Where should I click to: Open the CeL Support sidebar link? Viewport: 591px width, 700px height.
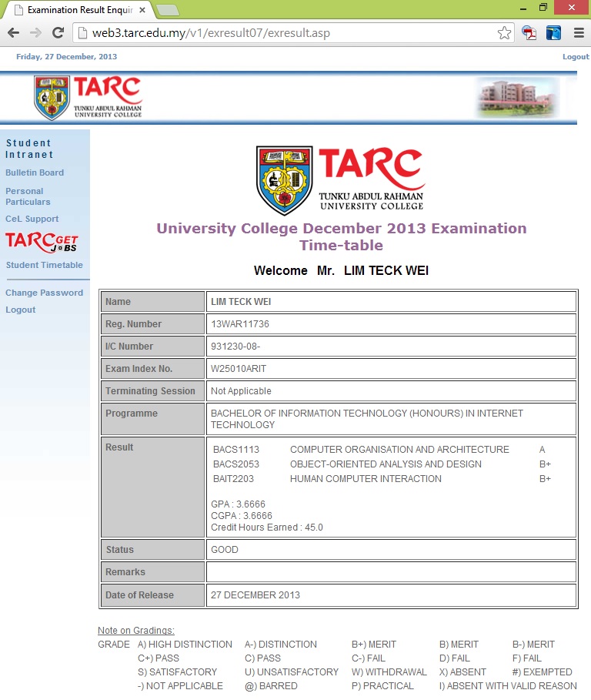pyautogui.click(x=32, y=219)
